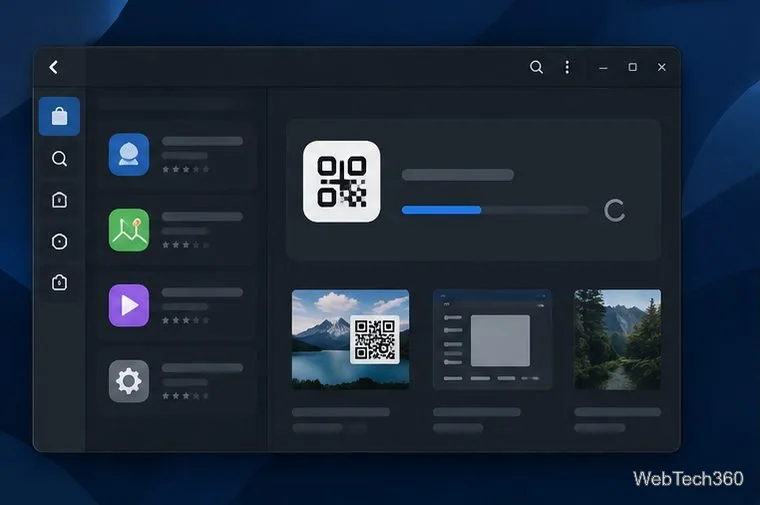Open the bottom sidebar bag icon
The image size is (760, 505).
(59, 283)
